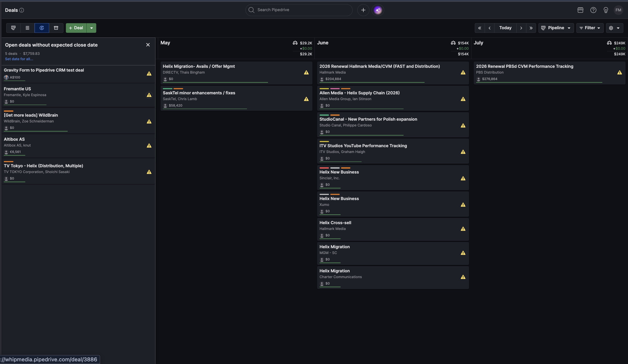Screen dimensions: 628x364
Task: Open [Get more leads] WildBrain deal
Action: click(78, 121)
